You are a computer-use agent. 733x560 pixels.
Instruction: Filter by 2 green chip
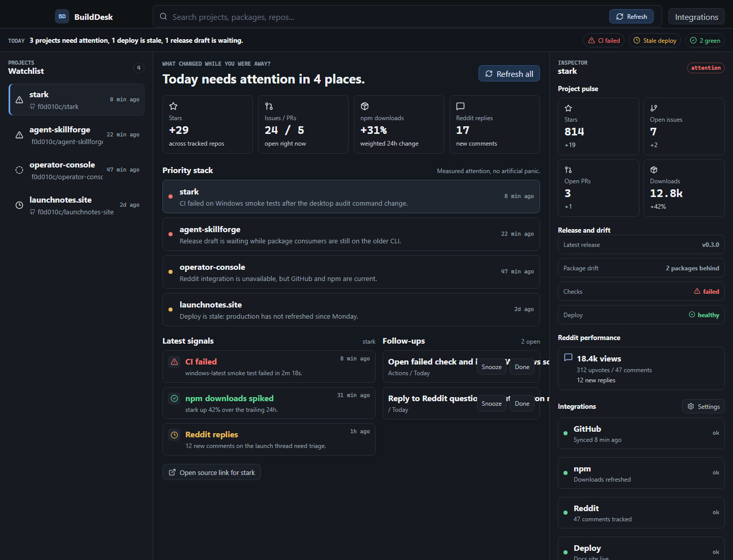[705, 40]
